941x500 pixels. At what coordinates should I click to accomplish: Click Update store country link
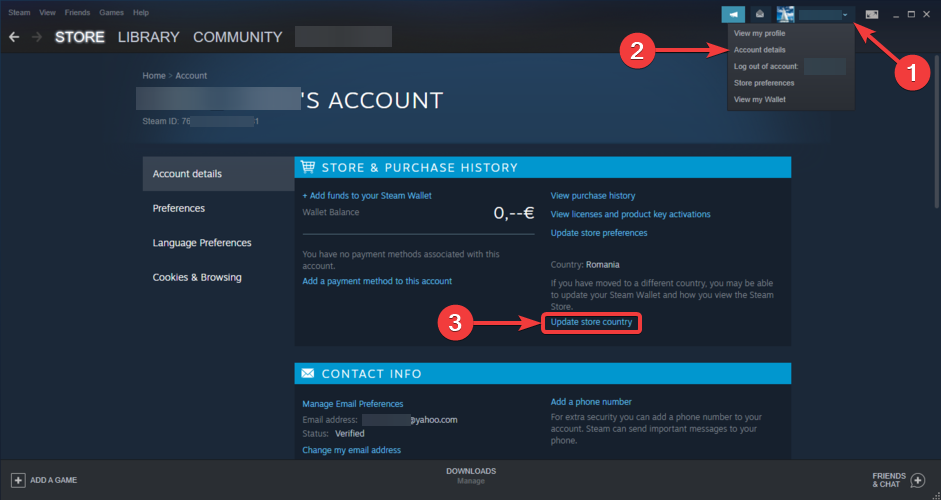pos(591,322)
